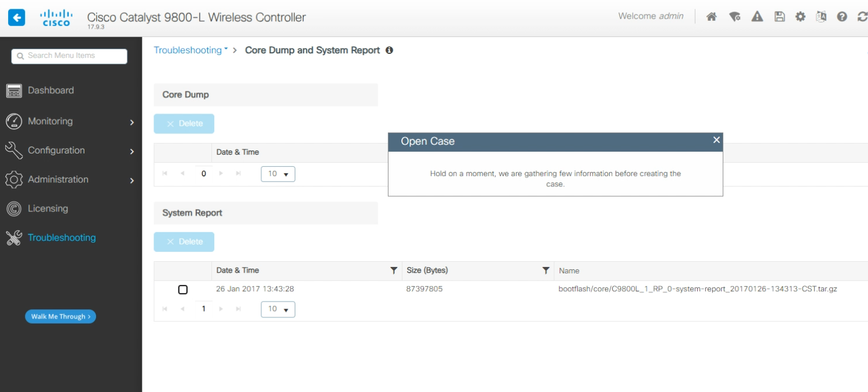The height and width of the screenshot is (392, 868).
Task: Open the Troubleshooting breadcrumb dropdown
Action: 191,50
